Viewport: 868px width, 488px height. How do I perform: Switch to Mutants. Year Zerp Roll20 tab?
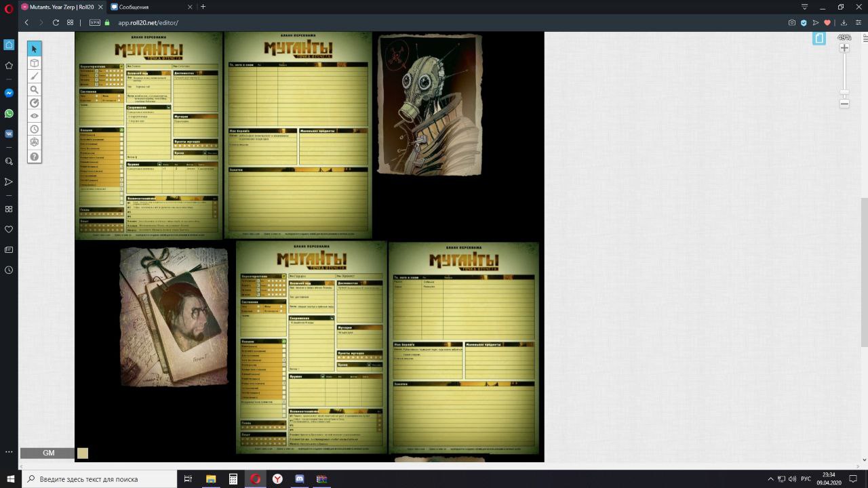62,7
